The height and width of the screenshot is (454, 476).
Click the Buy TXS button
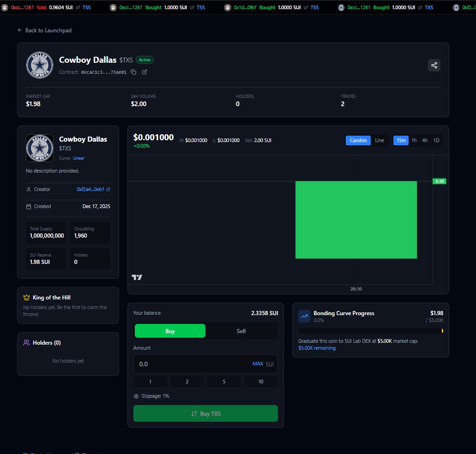pos(205,413)
